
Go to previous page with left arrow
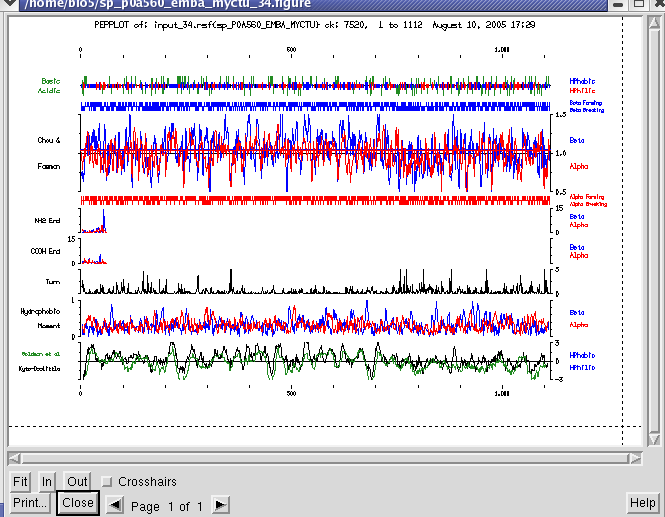point(116,505)
